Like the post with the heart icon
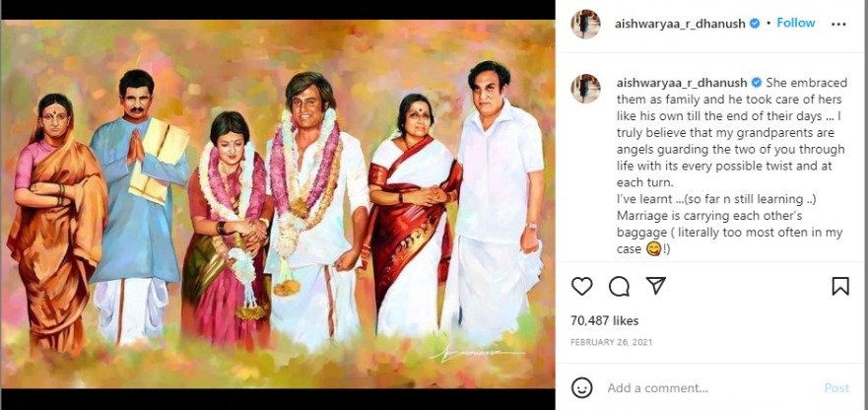The height and width of the screenshot is (410, 868). pyautogui.click(x=582, y=286)
